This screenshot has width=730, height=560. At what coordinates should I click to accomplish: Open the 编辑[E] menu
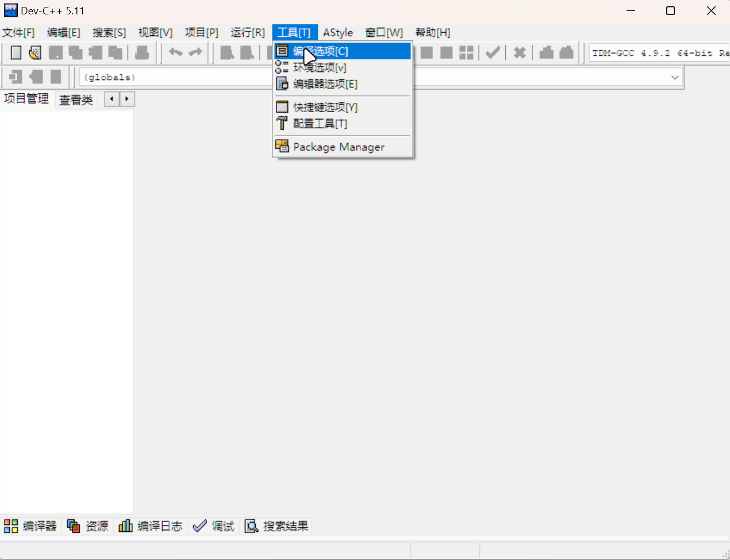(64, 33)
